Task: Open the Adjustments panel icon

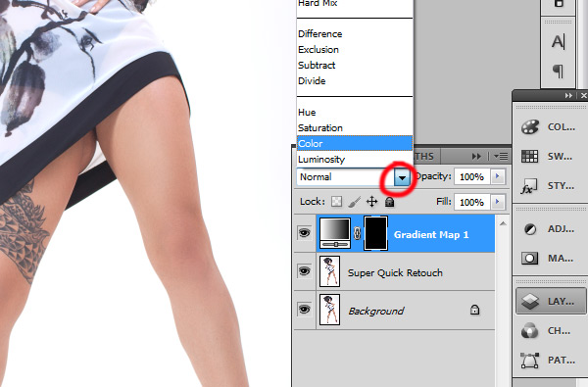Action: pyautogui.click(x=530, y=228)
